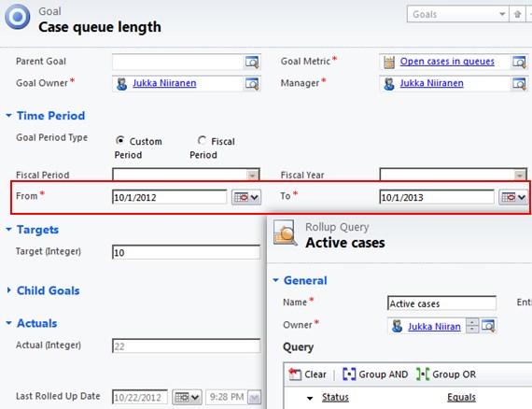Open the Goal Owner lookup icon

252,83
